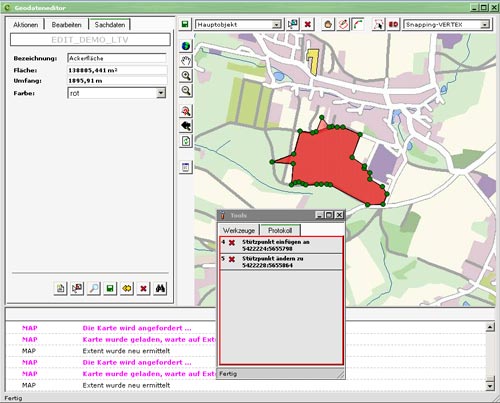Close the Geodateneditor window
The height and width of the screenshot is (403, 500).
pos(494,7)
